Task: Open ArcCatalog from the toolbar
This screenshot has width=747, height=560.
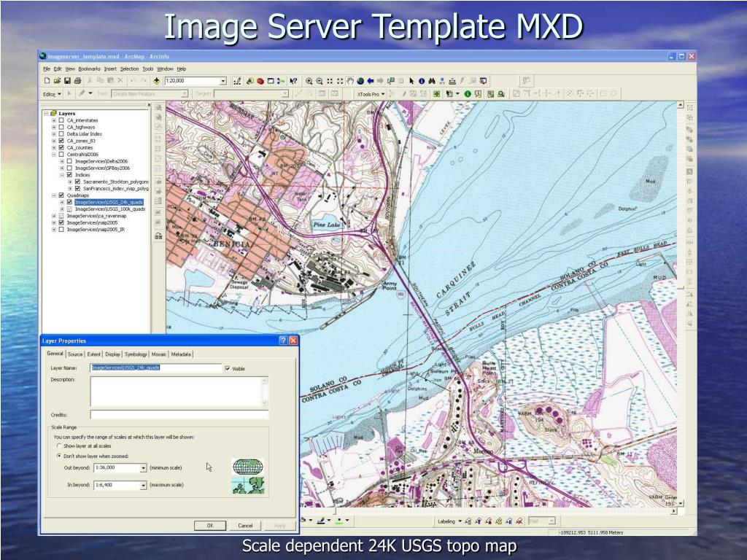Action: (x=250, y=81)
